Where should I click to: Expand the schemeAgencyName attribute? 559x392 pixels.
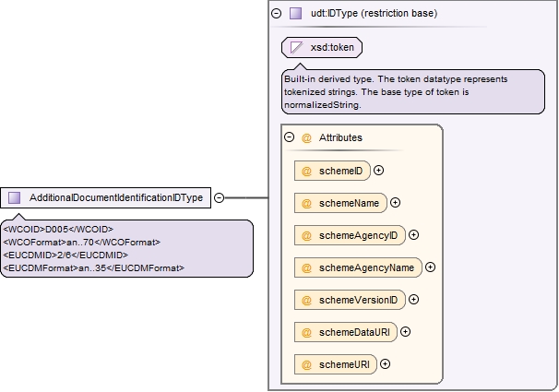click(430, 267)
